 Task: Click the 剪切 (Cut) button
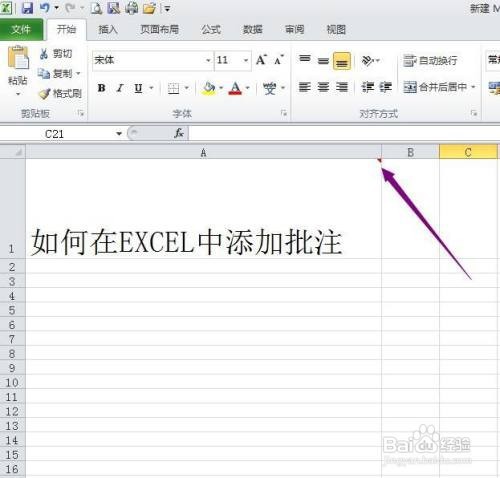click(x=55, y=54)
